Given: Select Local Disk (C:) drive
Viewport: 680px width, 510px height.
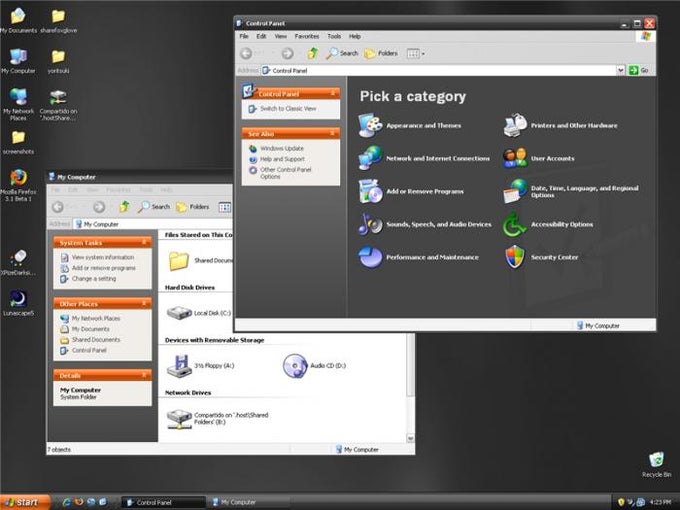Looking at the screenshot, I should coord(179,313).
